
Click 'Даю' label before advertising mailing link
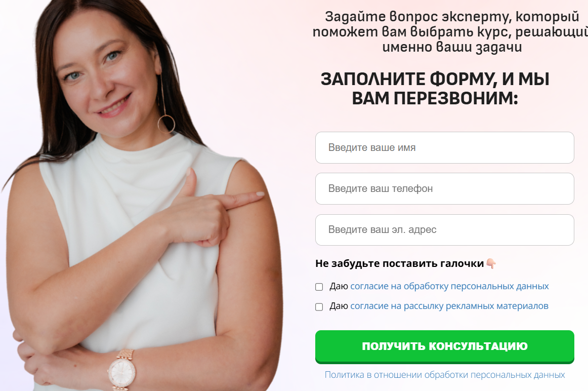[x=339, y=306]
